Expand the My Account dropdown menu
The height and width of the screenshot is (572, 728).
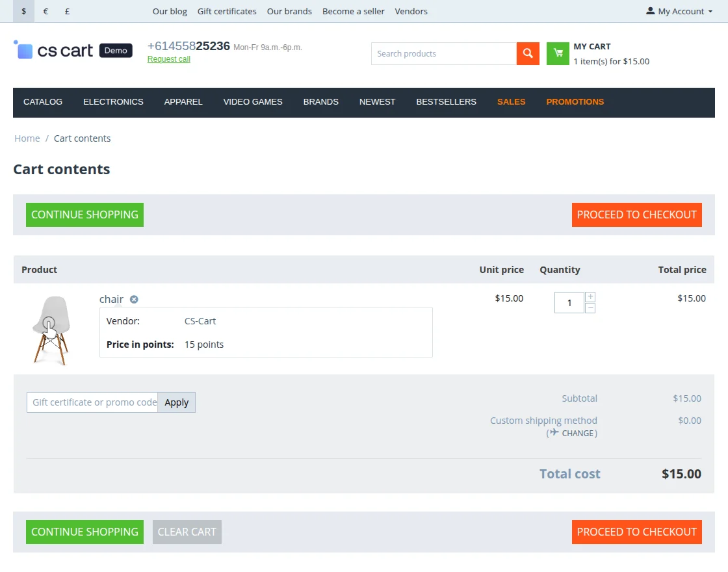(x=679, y=11)
